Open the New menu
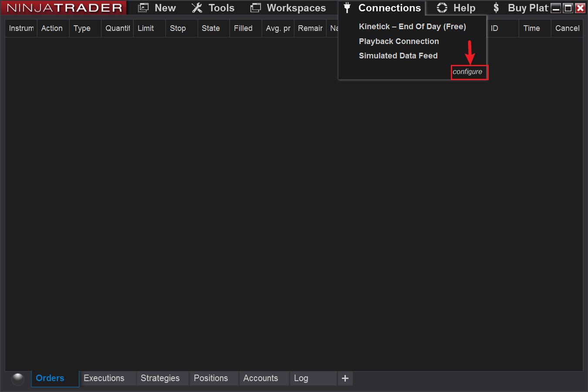This screenshot has width=588, height=392. (157, 8)
